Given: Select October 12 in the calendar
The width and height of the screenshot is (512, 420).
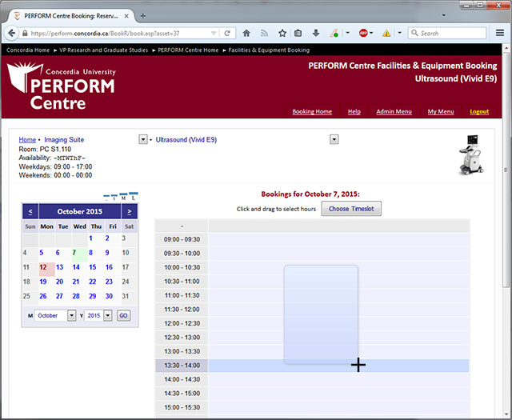Looking at the screenshot, I should click(x=43, y=267).
